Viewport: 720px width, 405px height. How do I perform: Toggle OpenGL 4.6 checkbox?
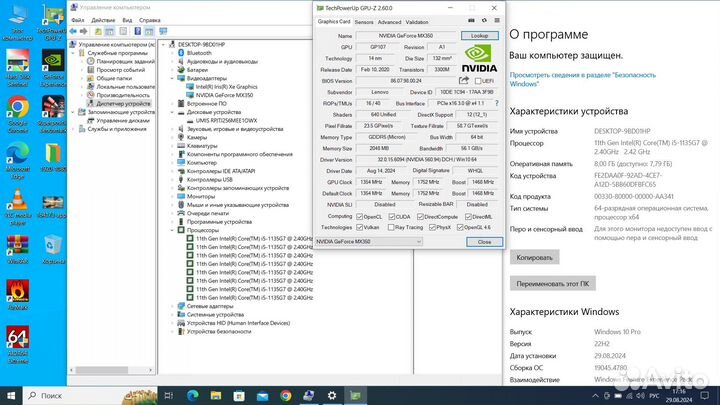(460, 227)
